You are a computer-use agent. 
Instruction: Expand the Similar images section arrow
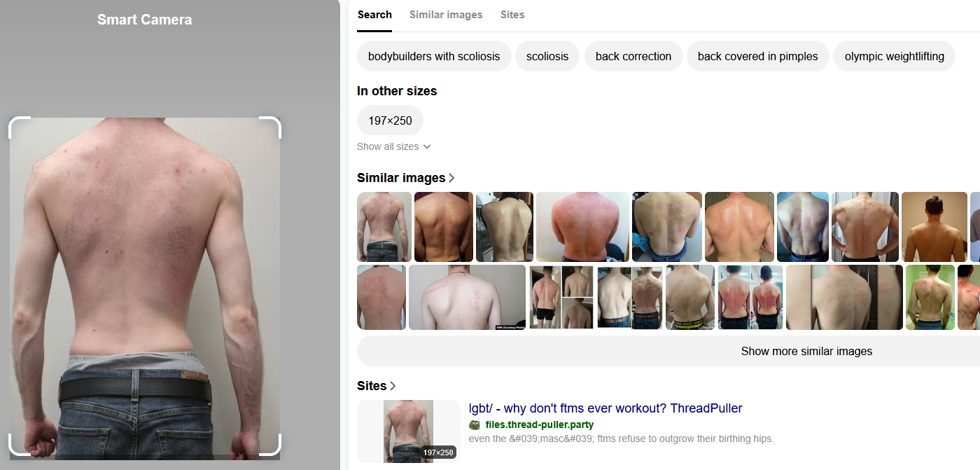click(451, 178)
